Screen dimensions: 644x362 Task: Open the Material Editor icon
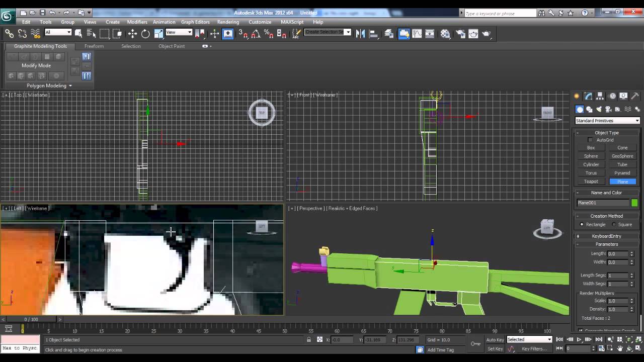pyautogui.click(x=445, y=34)
